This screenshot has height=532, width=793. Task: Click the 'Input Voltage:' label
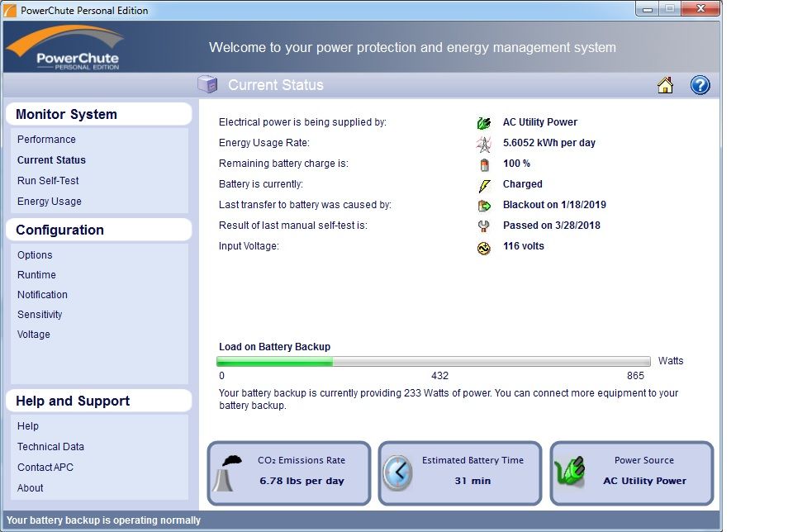click(249, 246)
